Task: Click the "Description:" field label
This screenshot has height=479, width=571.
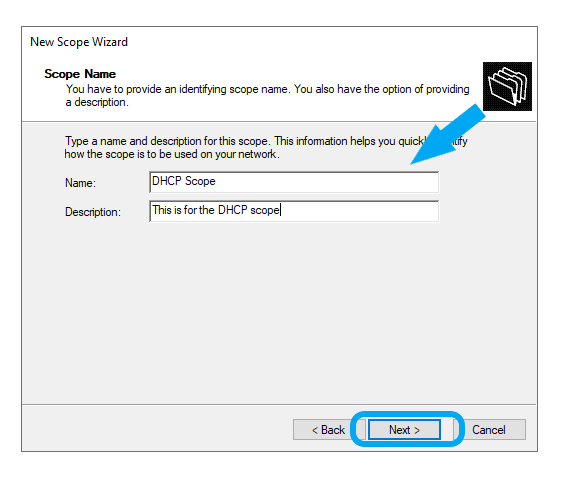Action: [93, 212]
